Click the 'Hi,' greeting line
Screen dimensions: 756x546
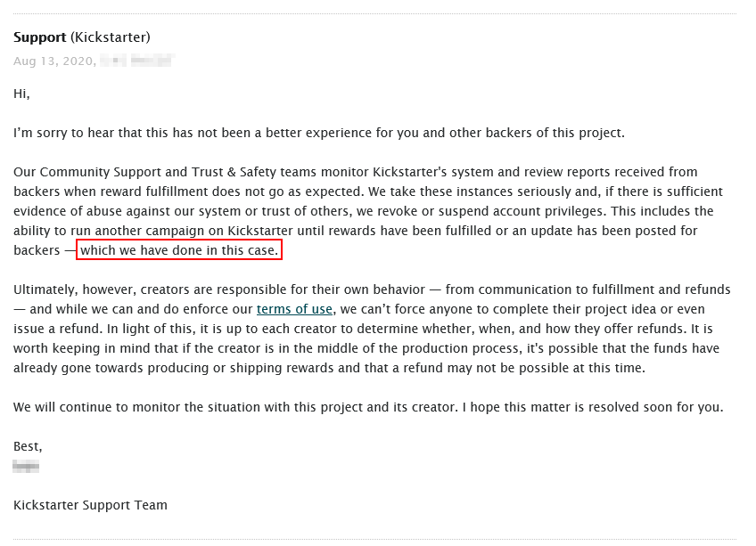(x=21, y=94)
